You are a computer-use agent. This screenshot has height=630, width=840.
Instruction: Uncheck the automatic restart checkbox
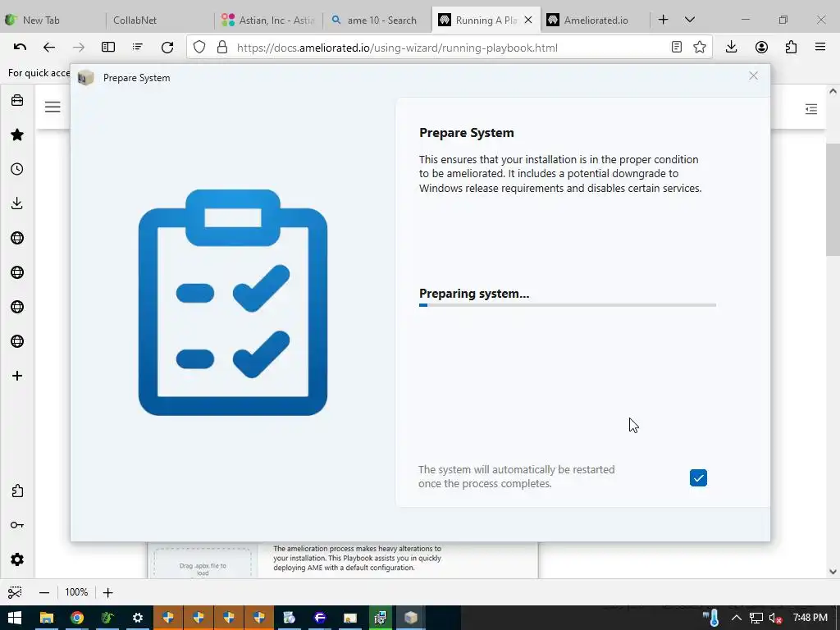tap(698, 477)
